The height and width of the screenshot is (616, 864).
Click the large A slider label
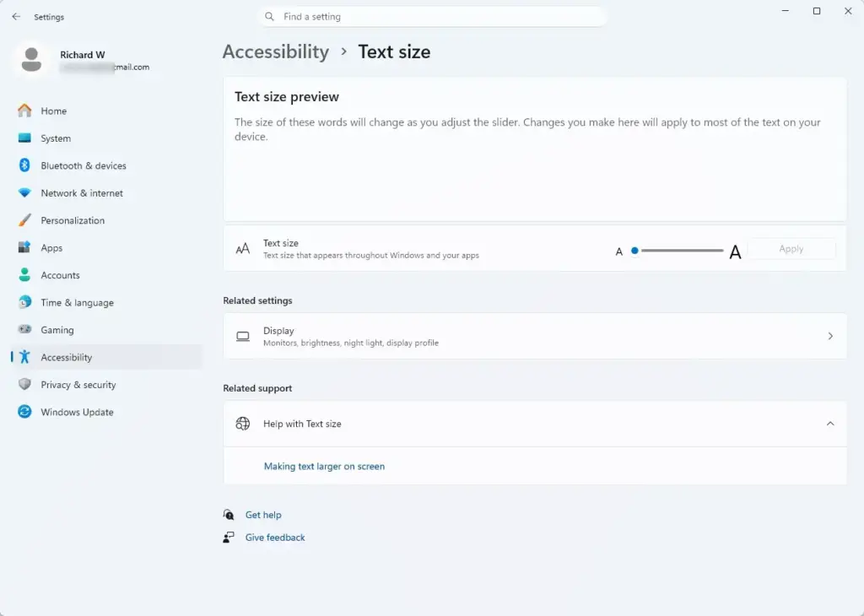point(735,251)
